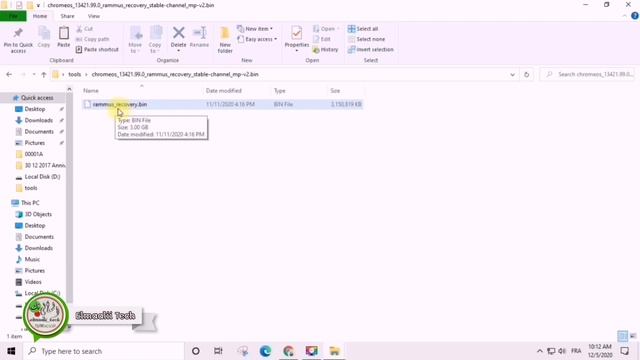This screenshot has height=360, width=640.
Task: Open the notification center icon
Action: [624, 351]
